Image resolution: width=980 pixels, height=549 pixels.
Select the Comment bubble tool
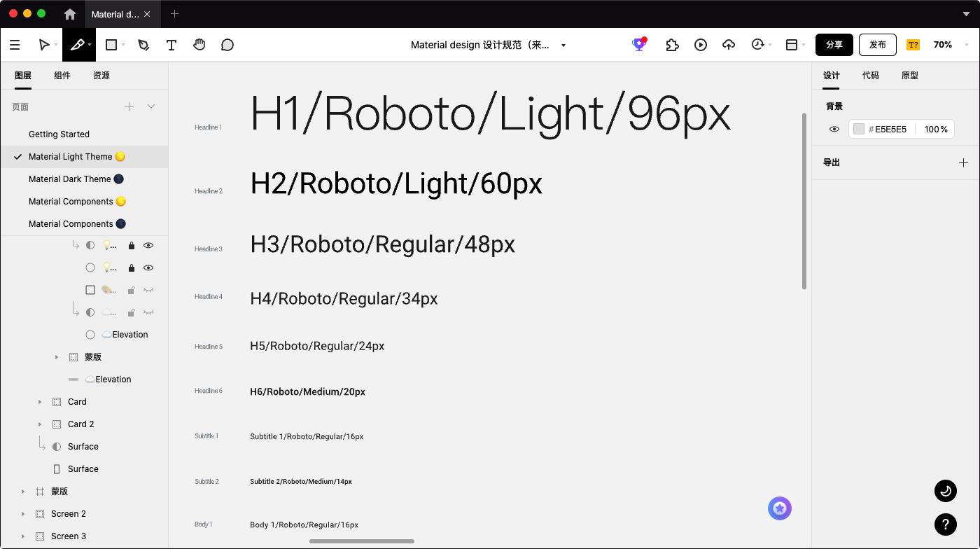point(227,45)
